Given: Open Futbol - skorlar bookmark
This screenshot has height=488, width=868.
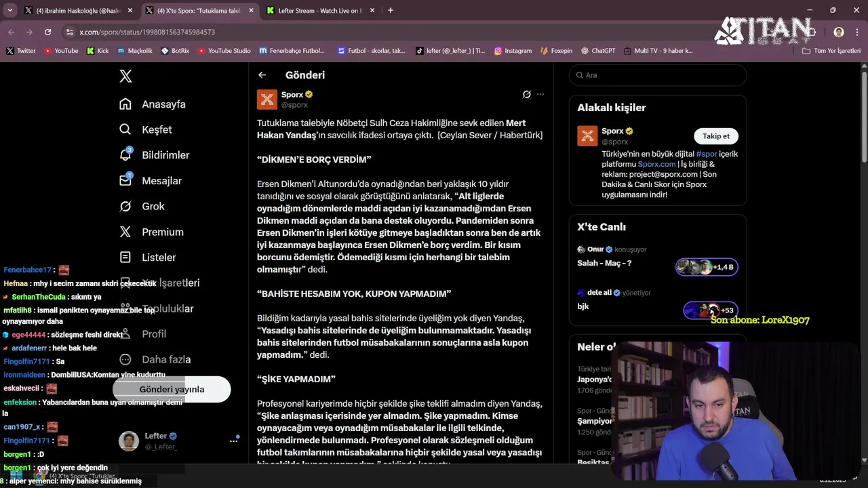Looking at the screenshot, I should 371,51.
